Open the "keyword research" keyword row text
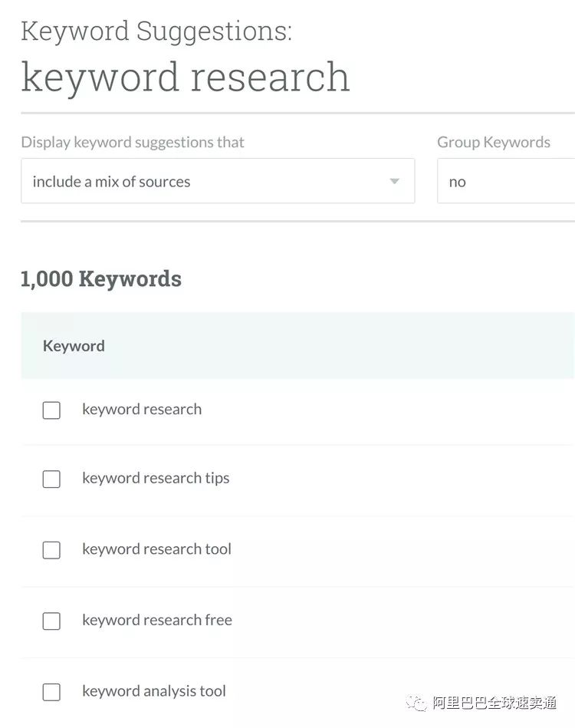The width and height of the screenshot is (575, 728). (142, 410)
